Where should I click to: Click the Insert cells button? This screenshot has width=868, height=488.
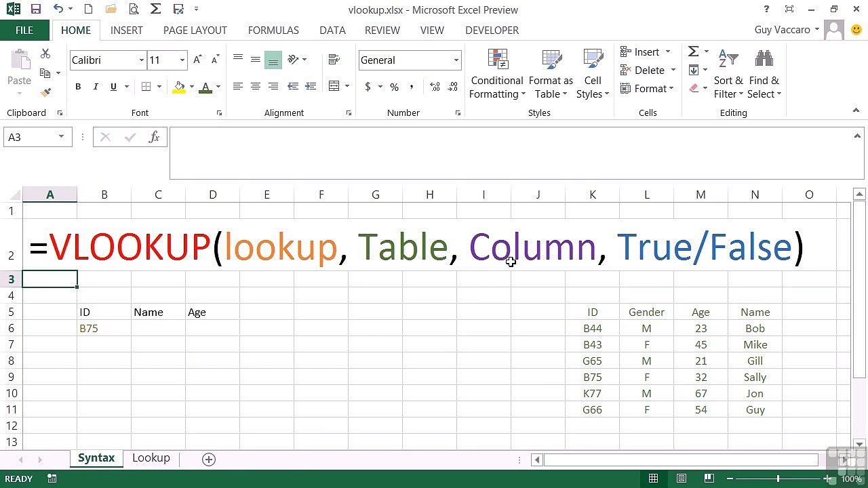point(646,52)
